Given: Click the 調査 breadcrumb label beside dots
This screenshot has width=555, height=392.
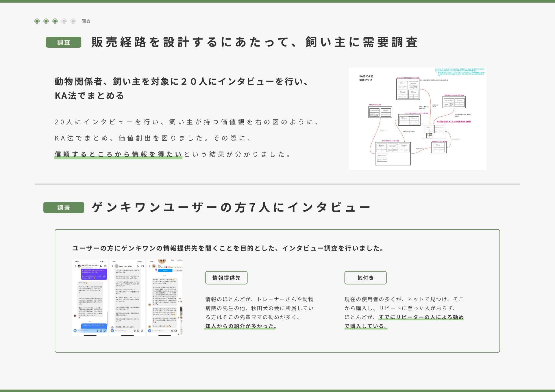Looking at the screenshot, I should [x=86, y=21].
